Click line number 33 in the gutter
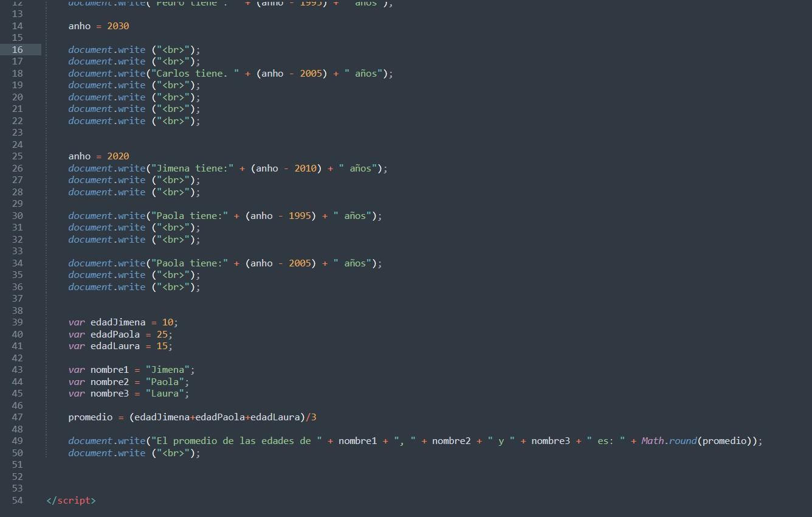Viewport: 812px width, 517px height. (17, 251)
